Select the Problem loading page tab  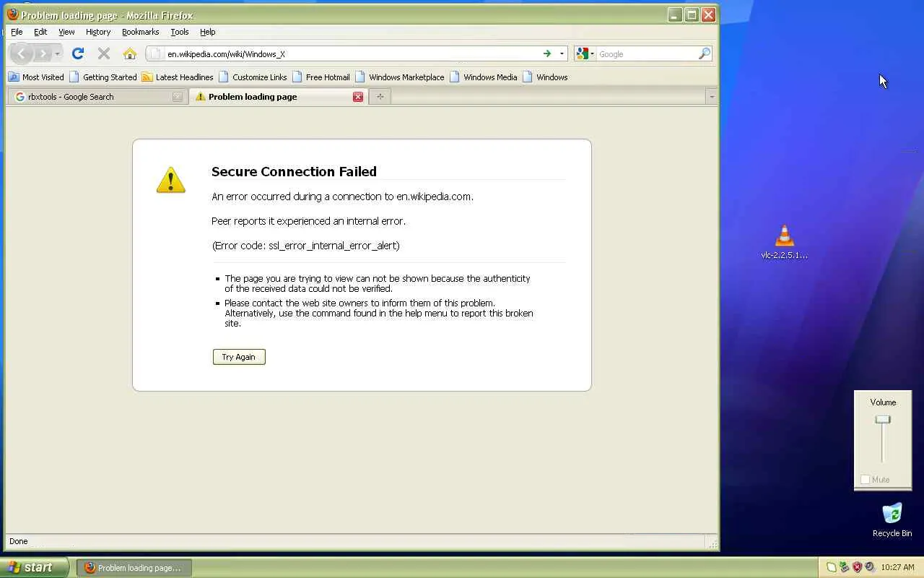(x=279, y=97)
